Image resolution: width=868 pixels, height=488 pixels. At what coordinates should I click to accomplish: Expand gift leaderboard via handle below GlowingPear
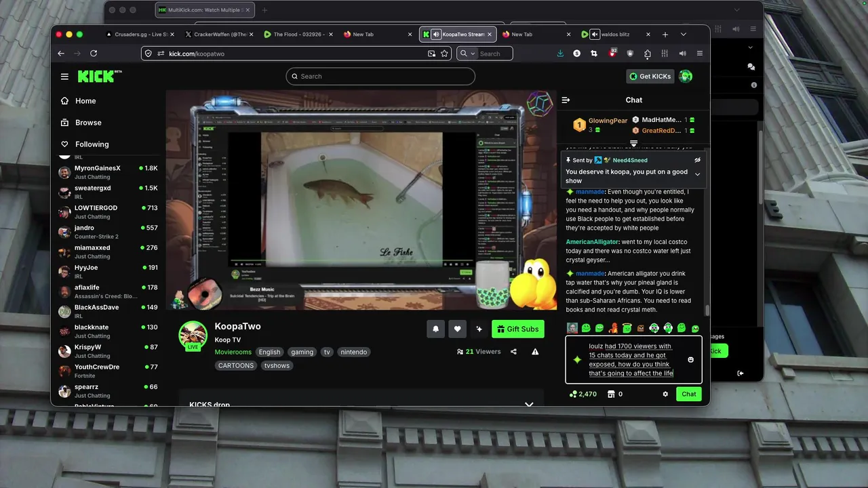coord(633,144)
